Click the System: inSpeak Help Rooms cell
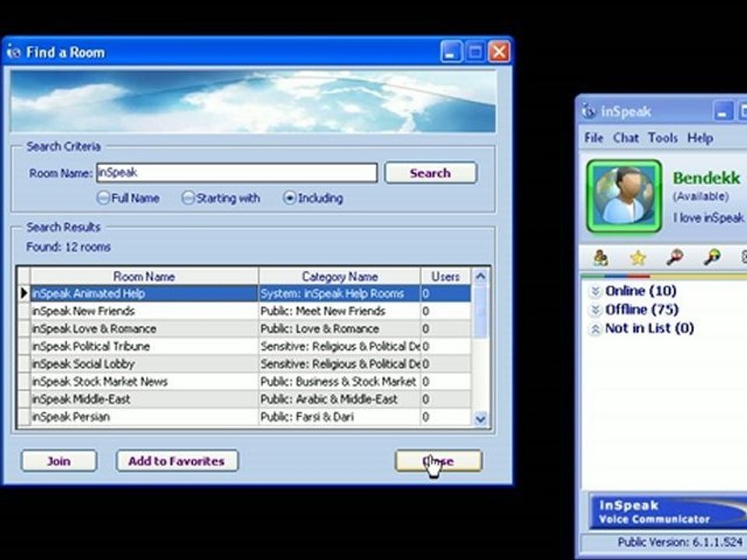Screen dimensions: 747x560 [340, 293]
